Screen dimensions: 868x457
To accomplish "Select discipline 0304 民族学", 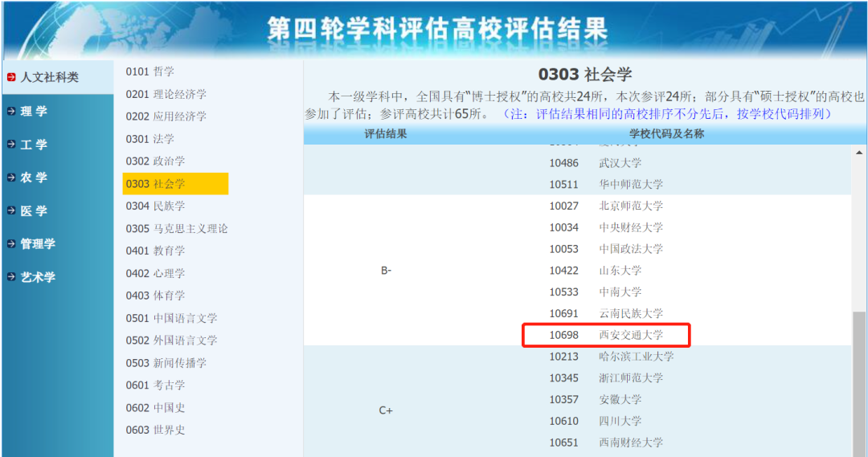I will coord(156,206).
